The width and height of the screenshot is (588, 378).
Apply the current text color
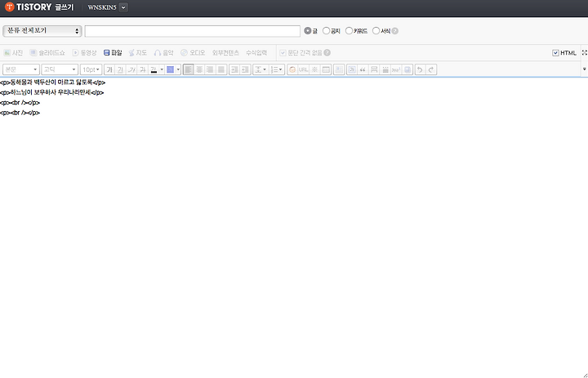pyautogui.click(x=154, y=69)
